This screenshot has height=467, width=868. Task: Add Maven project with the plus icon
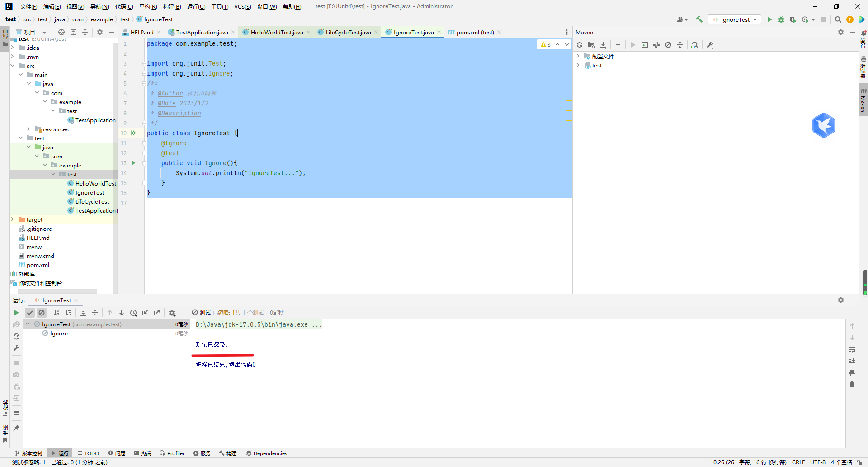[618, 45]
